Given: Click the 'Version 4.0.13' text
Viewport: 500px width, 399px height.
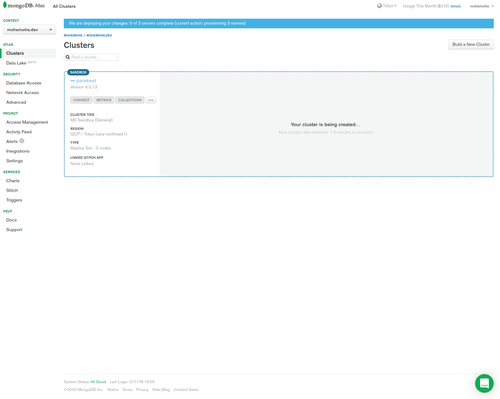Looking at the screenshot, I should pos(84,87).
